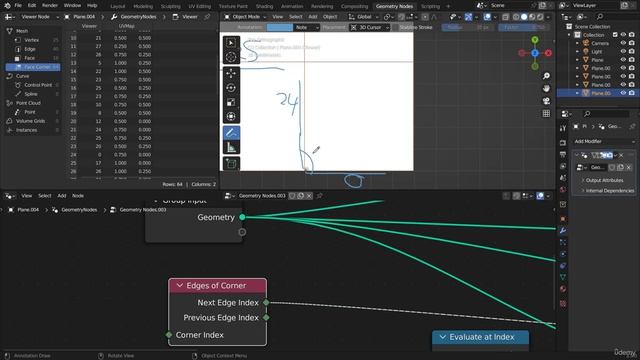Image resolution: width=640 pixels, height=360 pixels.
Task: Select the Measure tool in viewport
Action: pos(231,147)
